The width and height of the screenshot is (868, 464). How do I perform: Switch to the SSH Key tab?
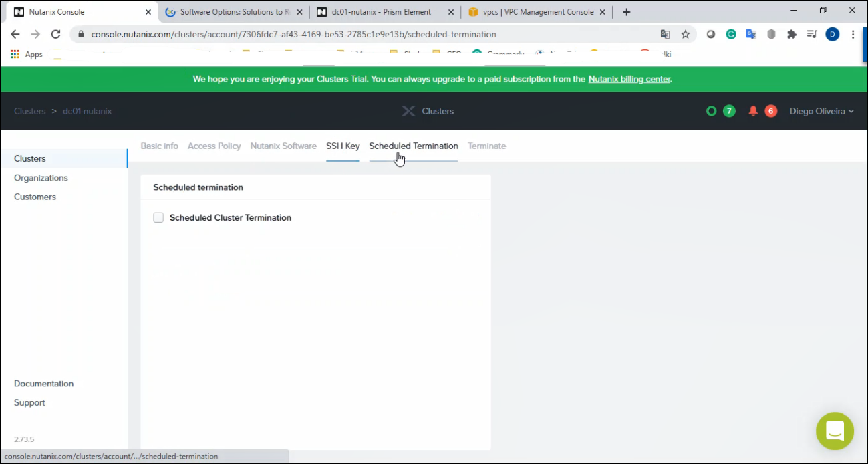tap(343, 146)
